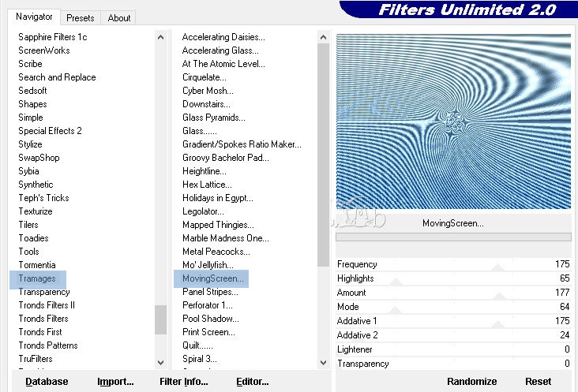This screenshot has width=578, height=392.
Task: Select Tilers category
Action: (x=28, y=225)
